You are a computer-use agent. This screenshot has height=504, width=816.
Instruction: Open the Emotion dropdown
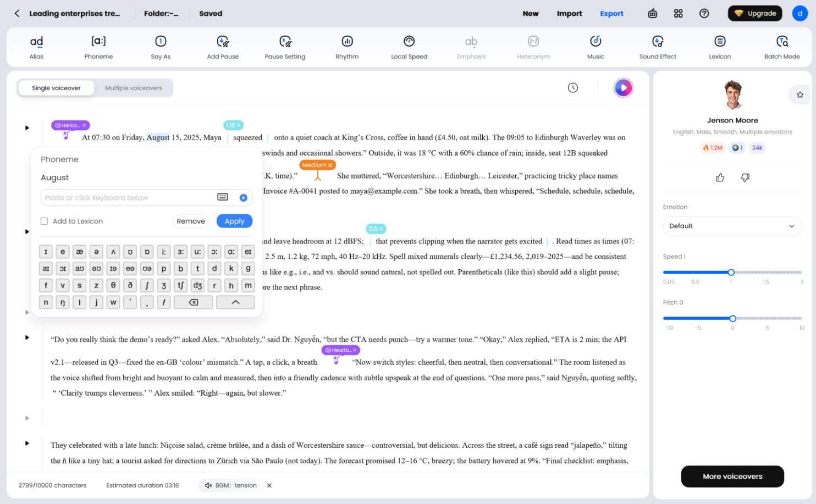(x=732, y=226)
